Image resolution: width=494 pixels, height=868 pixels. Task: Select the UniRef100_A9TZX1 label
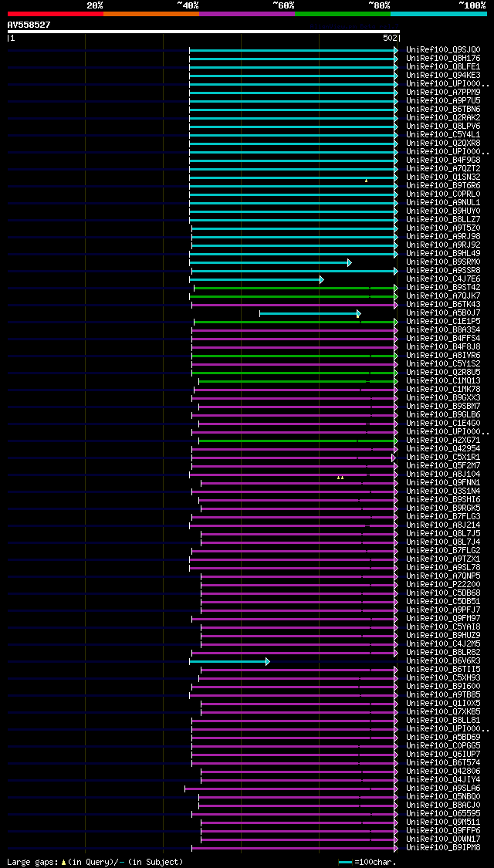443,559
